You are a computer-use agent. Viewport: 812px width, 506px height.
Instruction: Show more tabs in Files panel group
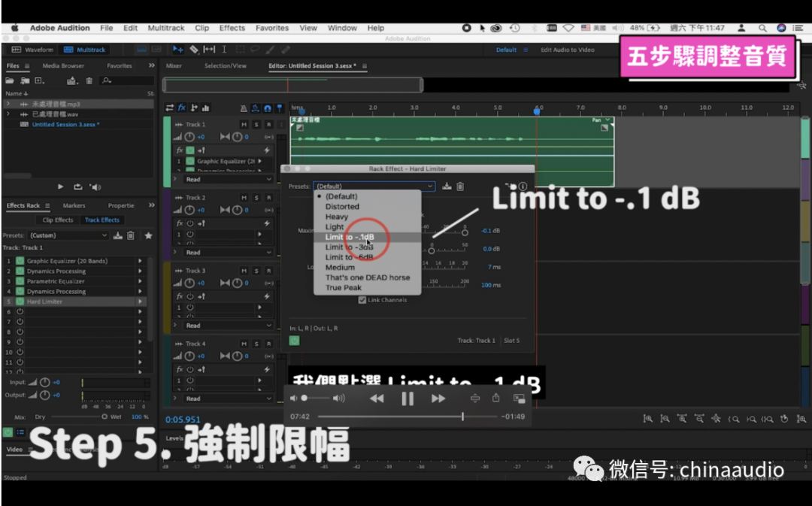151,65
